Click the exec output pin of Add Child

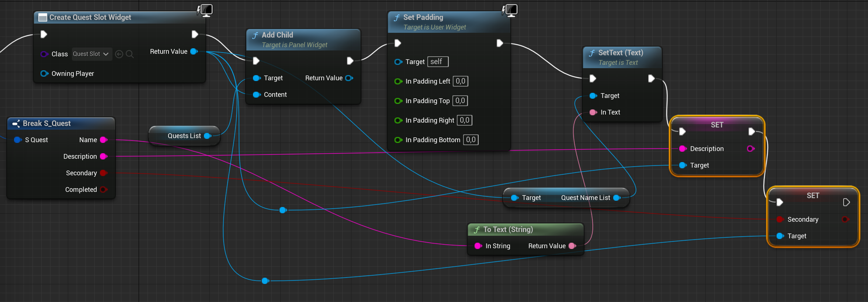click(x=350, y=61)
